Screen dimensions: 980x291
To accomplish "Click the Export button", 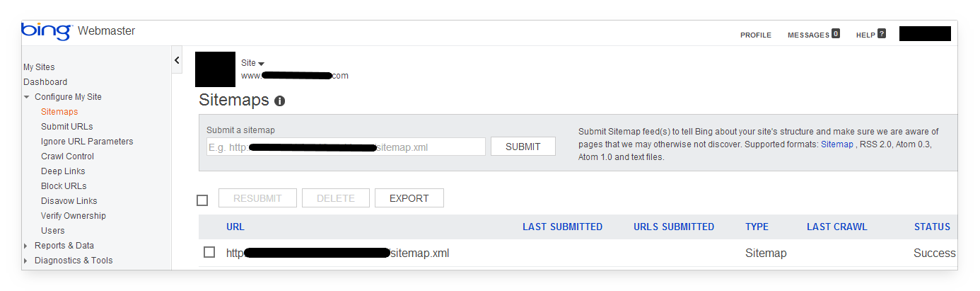I will click(x=409, y=198).
